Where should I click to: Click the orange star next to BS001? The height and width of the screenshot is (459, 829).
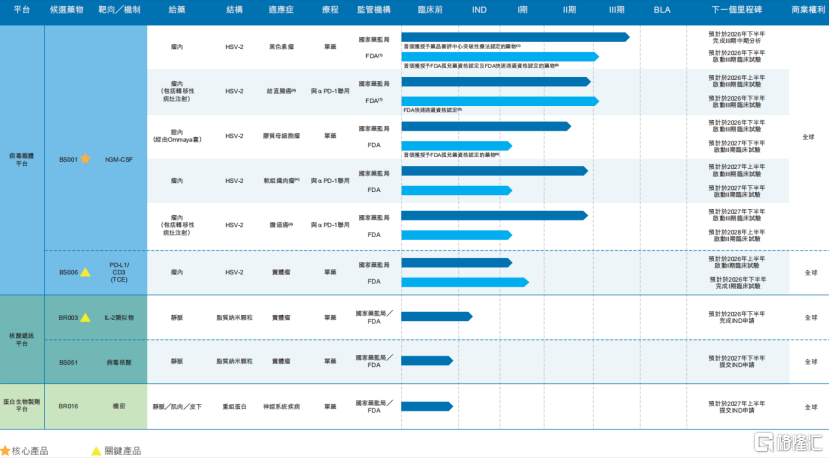(x=85, y=159)
